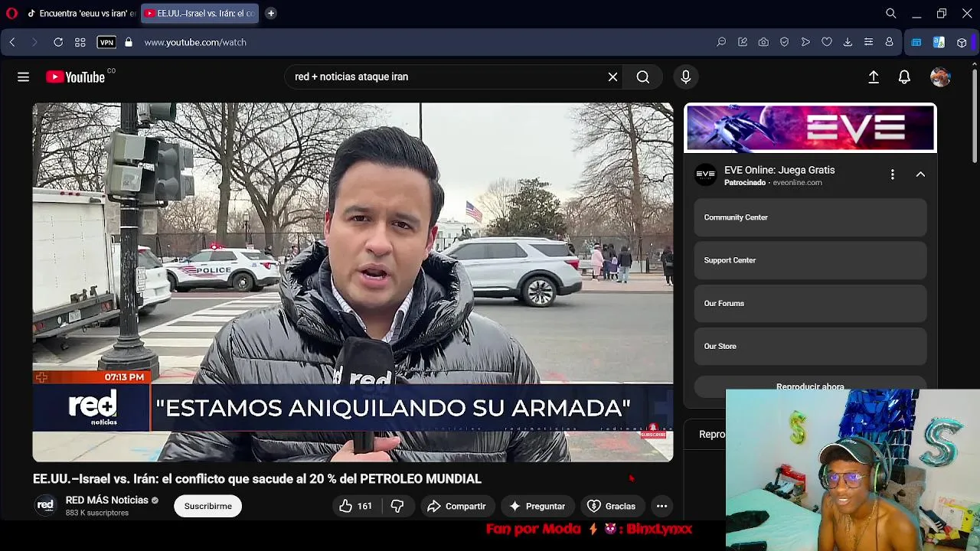Open the RED MÁS Noticias channel name
This screenshot has height=551, width=980.
tap(107, 500)
